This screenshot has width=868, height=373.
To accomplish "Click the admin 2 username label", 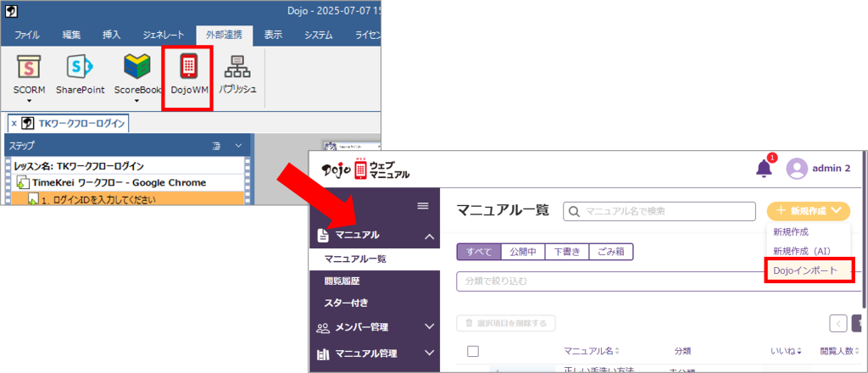I will [x=832, y=169].
